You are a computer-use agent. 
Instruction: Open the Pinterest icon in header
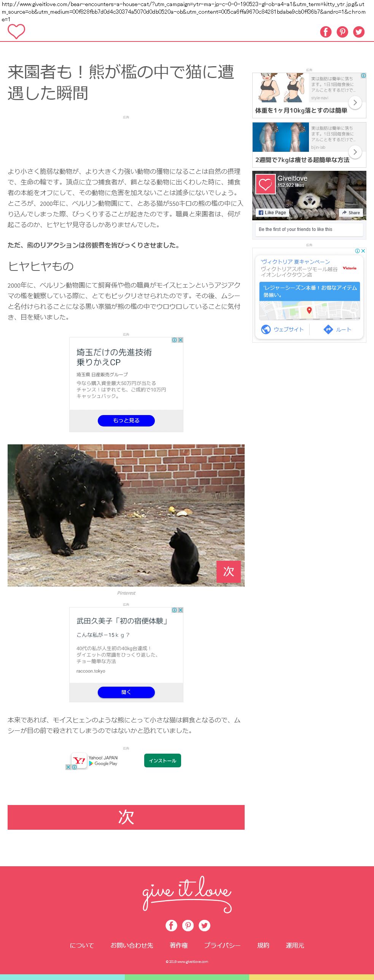pyautogui.click(x=342, y=32)
